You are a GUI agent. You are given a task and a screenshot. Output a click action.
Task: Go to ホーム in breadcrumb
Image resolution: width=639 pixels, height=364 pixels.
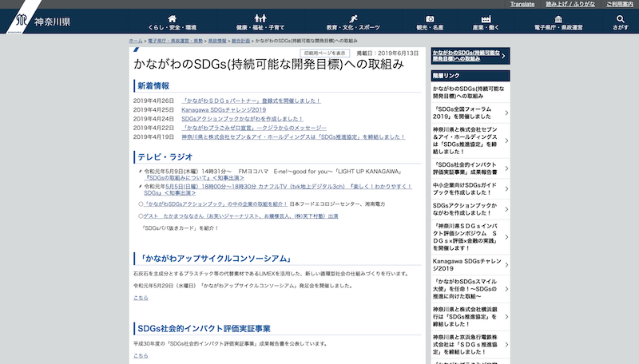pyautogui.click(x=136, y=41)
